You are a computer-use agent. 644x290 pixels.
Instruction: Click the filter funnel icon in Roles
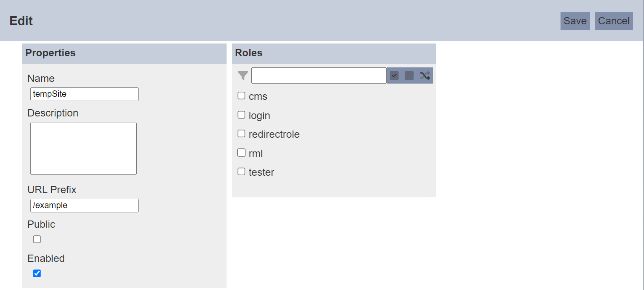point(243,75)
